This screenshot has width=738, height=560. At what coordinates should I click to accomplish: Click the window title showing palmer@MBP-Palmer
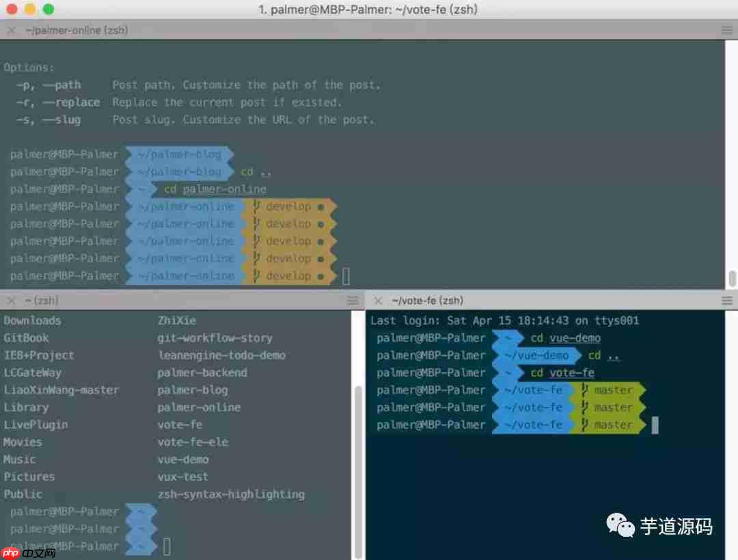pyautogui.click(x=369, y=10)
